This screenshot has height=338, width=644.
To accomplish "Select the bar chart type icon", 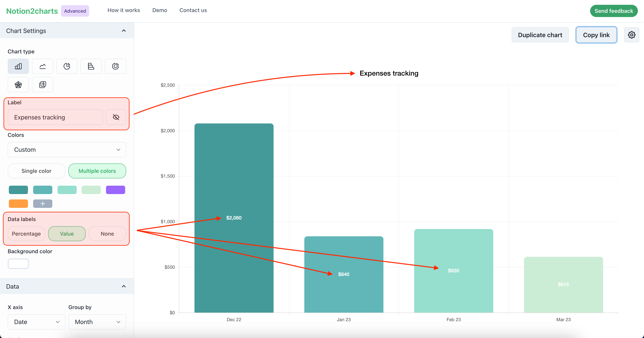I will pos(18,66).
